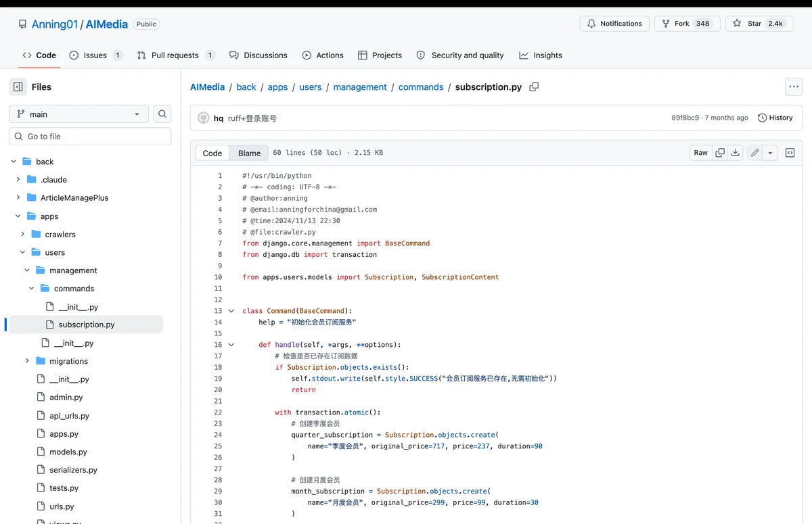This screenshot has height=524, width=812.
Task: Open the AIMedia repository name link
Action: [107, 24]
